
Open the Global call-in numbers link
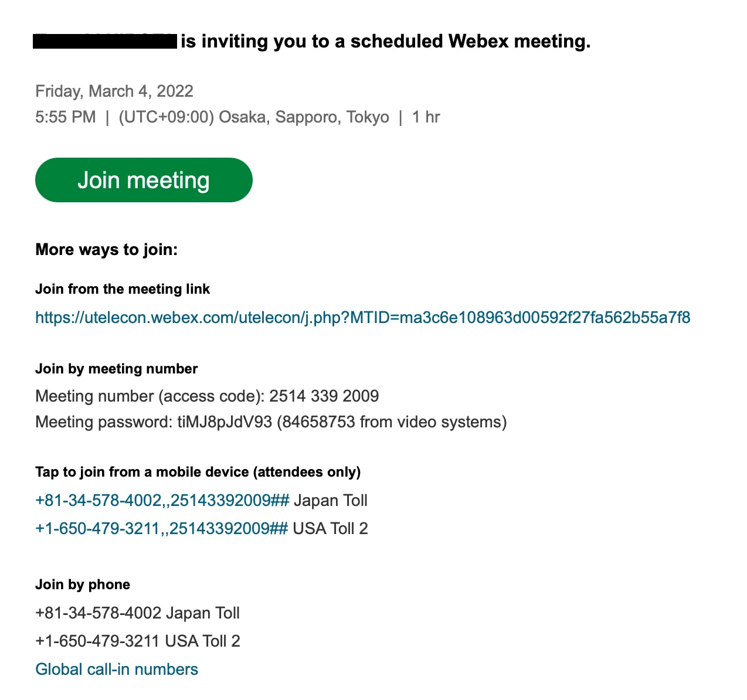[117, 670]
